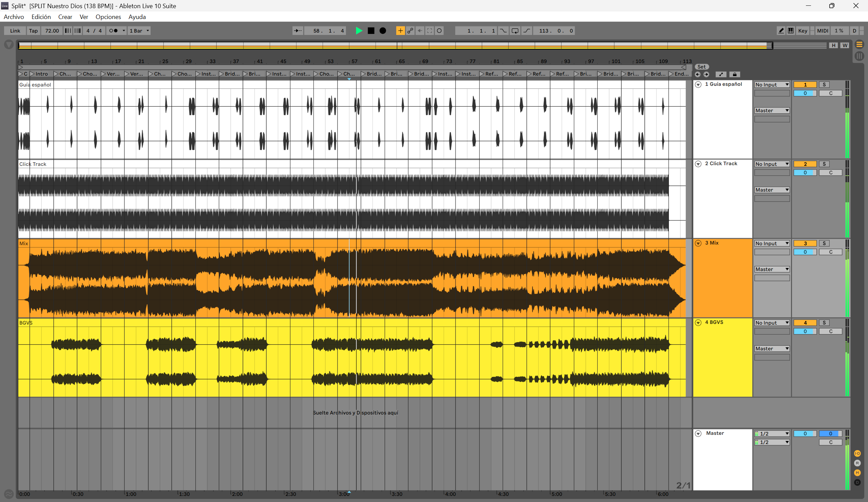
Task: Click the Tap tempo button
Action: click(34, 31)
